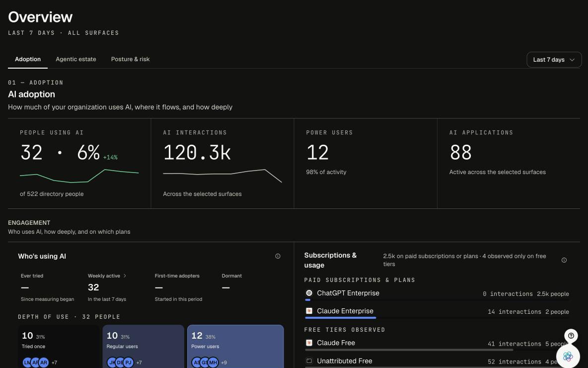Image resolution: width=588 pixels, height=368 pixels.
Task: Open the Subscriptions & usage info icon
Action: [564, 260]
